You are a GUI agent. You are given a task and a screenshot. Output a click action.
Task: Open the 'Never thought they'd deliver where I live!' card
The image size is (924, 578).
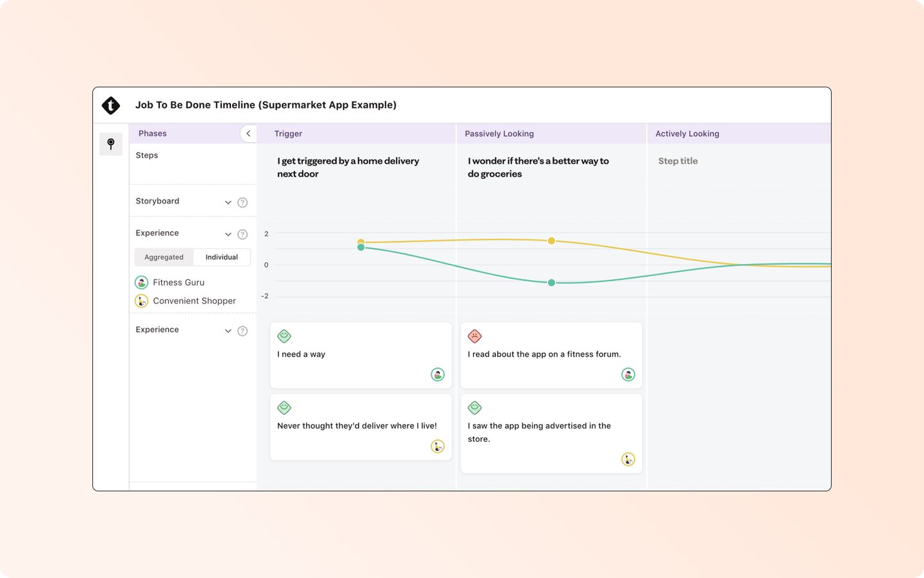361,427
